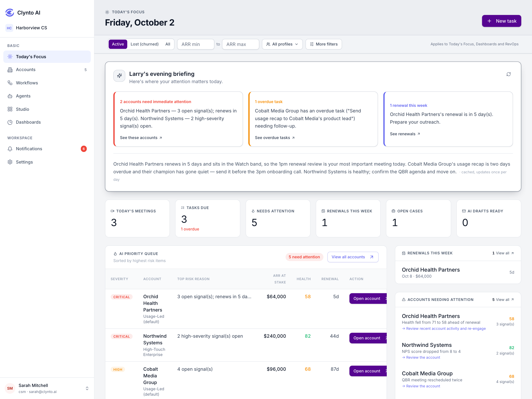This screenshot has height=399, width=532.
Task: Navigate to Dashboards in sidebar
Action: 47,122
